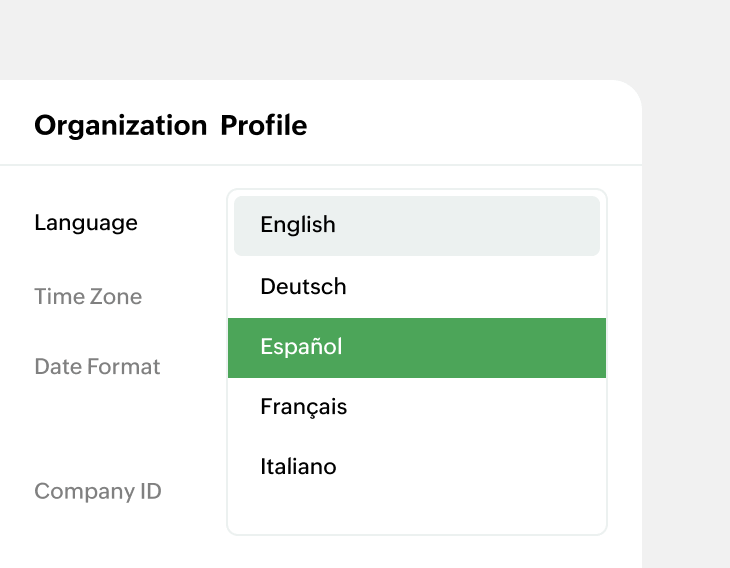The height and width of the screenshot is (568, 730).
Task: Click the Organization Profile heading
Action: click(170, 125)
